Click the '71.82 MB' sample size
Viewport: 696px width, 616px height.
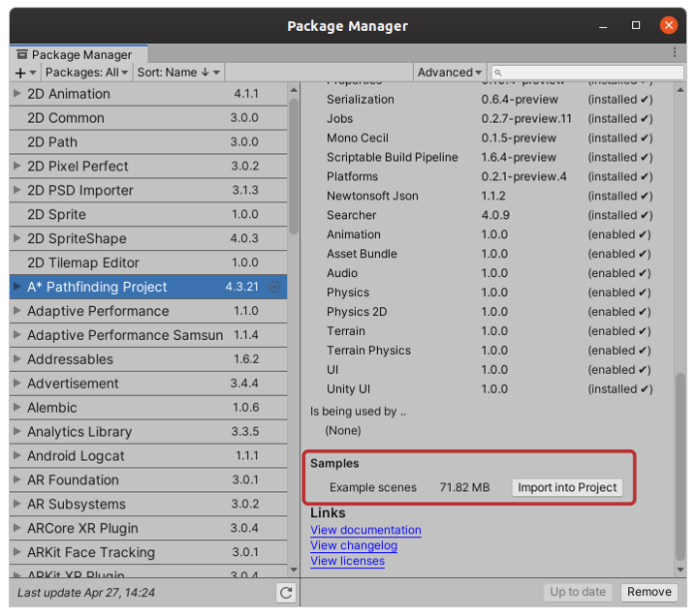(465, 487)
